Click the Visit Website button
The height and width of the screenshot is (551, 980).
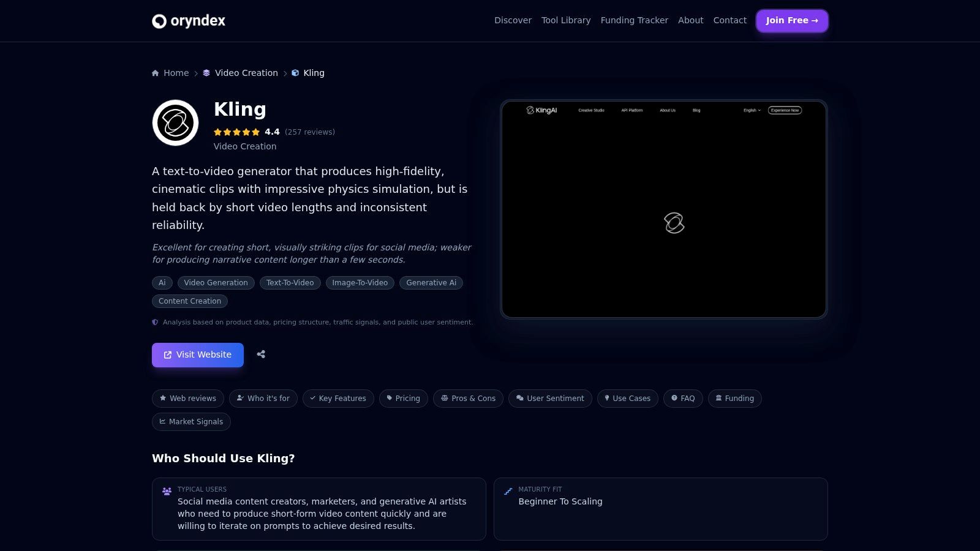(198, 355)
